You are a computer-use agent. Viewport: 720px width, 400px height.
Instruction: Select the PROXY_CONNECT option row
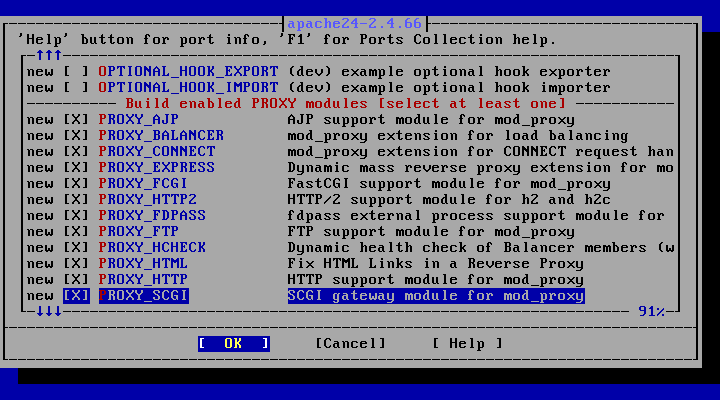click(350, 152)
